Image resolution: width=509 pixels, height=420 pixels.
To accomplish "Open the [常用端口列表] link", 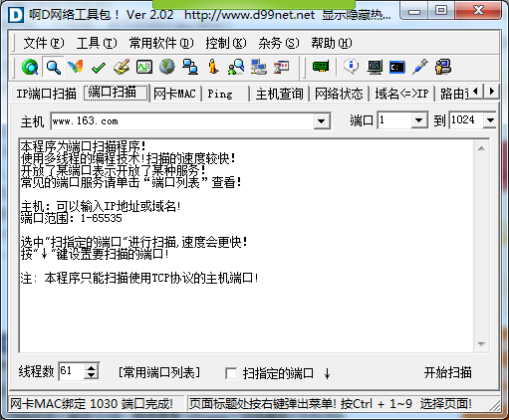I will coord(159,372).
